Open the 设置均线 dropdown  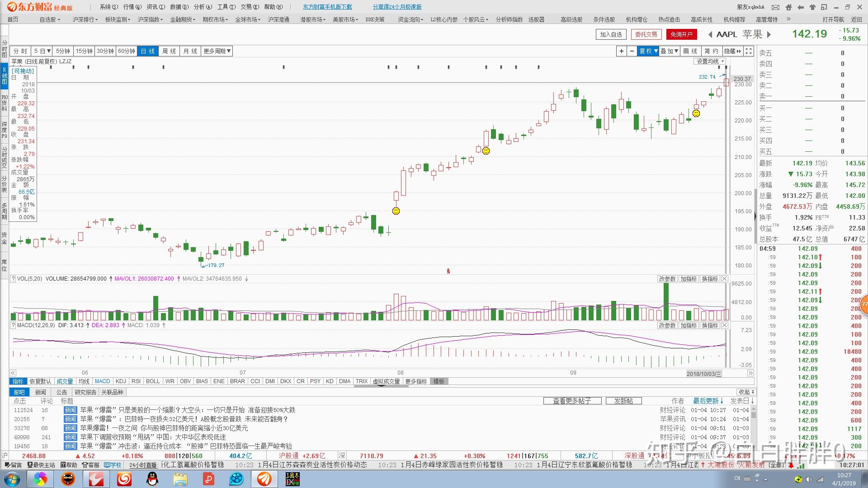[x=711, y=61]
